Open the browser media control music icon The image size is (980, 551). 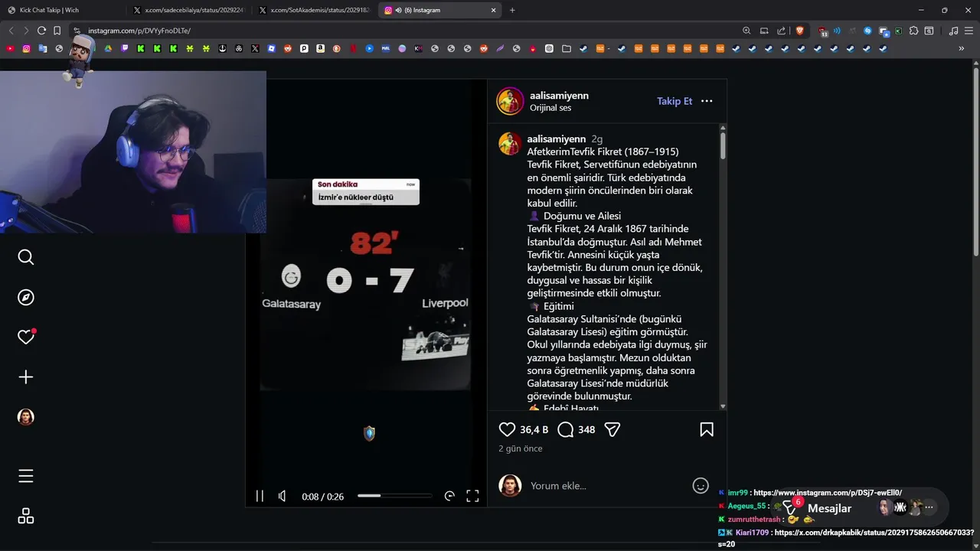pyautogui.click(x=953, y=31)
